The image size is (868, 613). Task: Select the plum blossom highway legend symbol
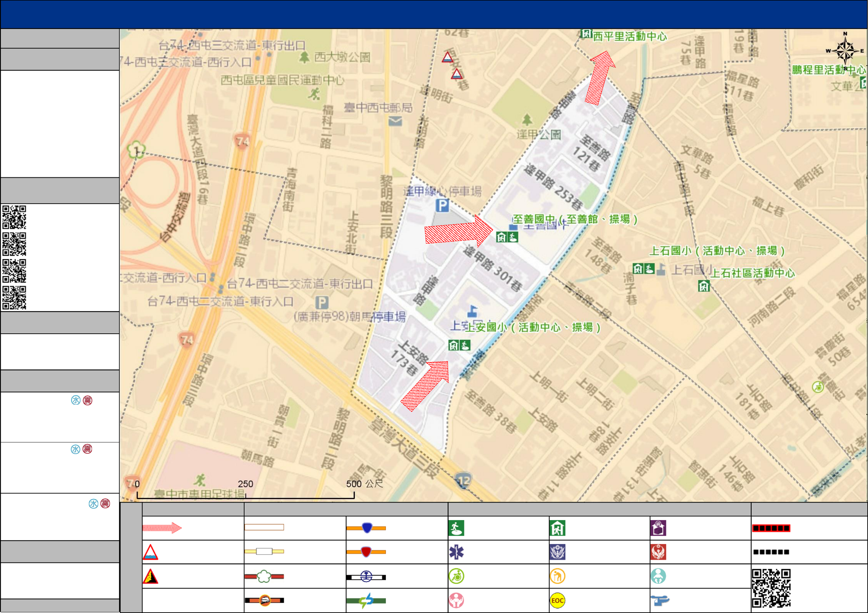[x=264, y=576]
